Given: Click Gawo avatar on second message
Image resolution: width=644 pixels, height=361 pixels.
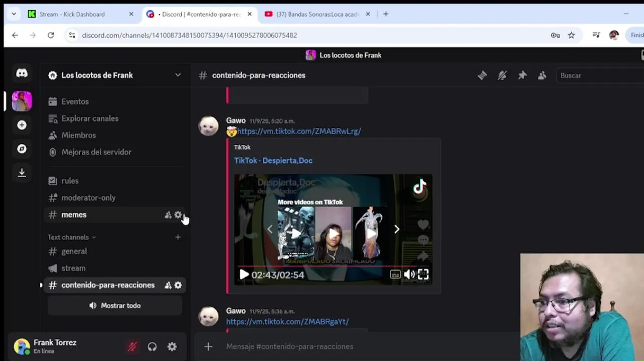Looking at the screenshot, I should coord(209,316).
